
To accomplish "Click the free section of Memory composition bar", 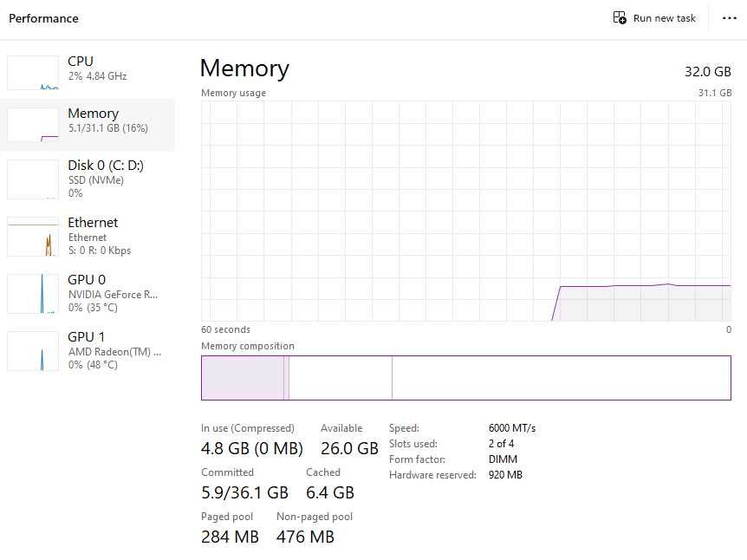I will point(561,378).
